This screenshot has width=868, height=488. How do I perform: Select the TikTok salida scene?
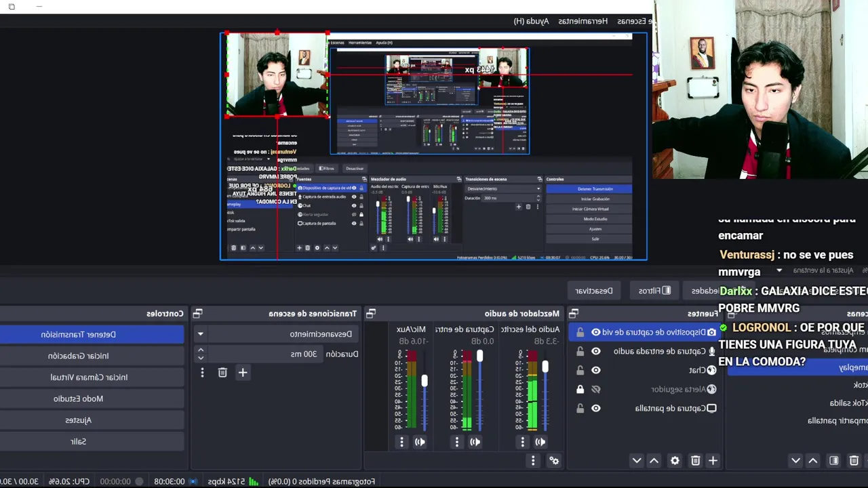(849, 403)
